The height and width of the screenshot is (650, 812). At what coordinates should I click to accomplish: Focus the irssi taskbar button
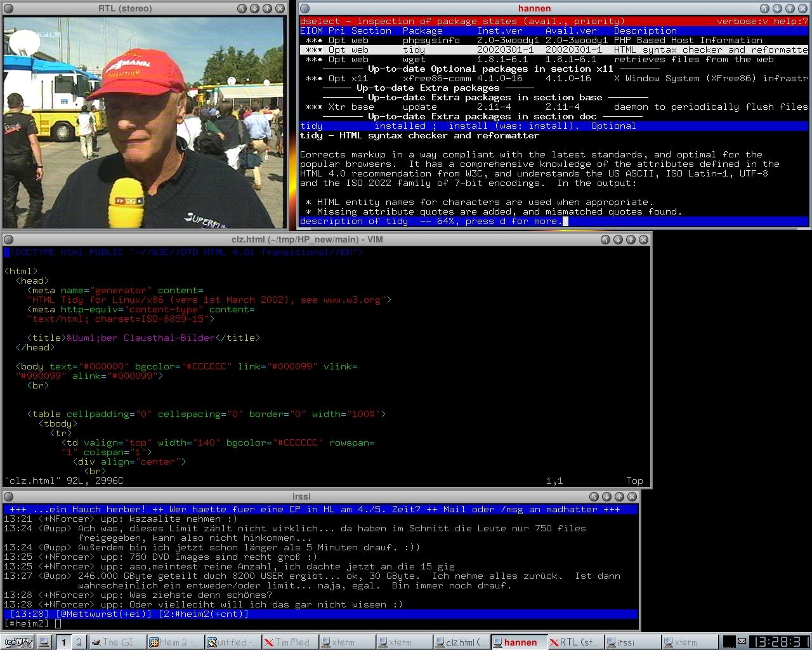[x=632, y=642]
